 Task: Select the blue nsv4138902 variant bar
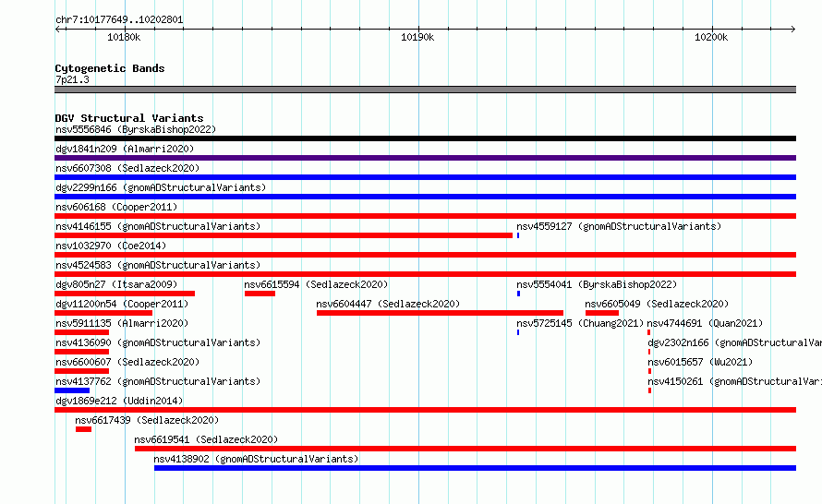coord(475,468)
